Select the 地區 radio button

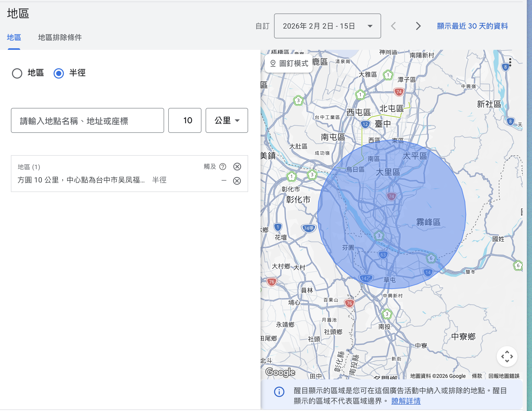point(17,73)
